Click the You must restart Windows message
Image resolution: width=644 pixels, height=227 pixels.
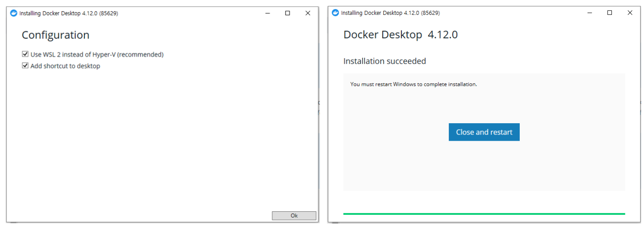[414, 84]
